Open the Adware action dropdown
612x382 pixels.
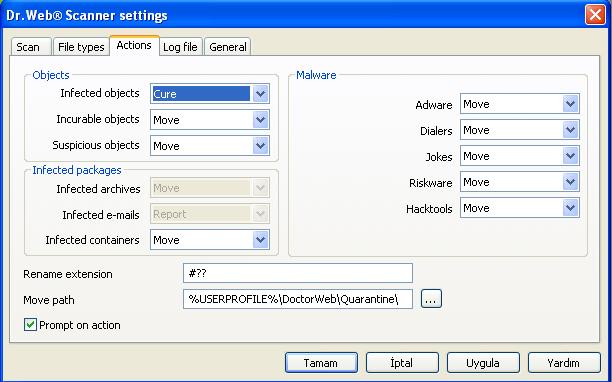pos(520,104)
